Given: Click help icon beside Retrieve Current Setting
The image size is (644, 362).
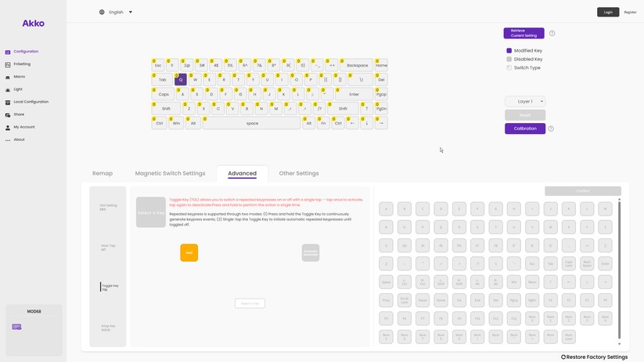Looking at the screenshot, I should [552, 34].
